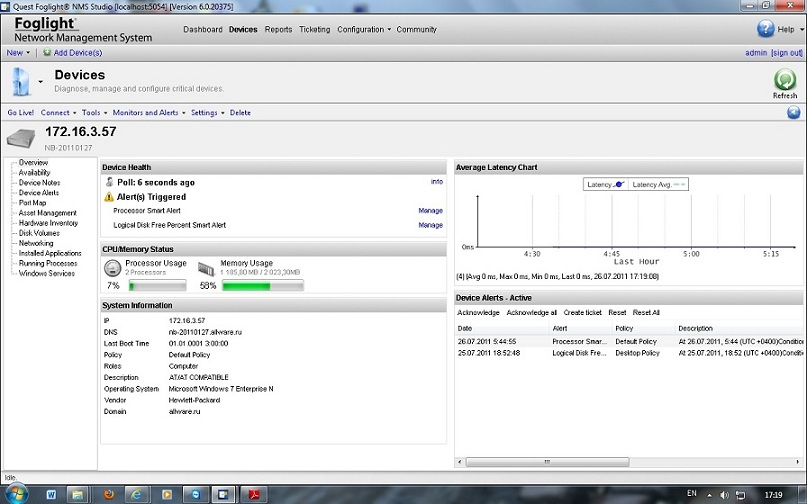Screen dimensions: 807x504
Task: Open the Windows Start orb
Action: click(16, 494)
